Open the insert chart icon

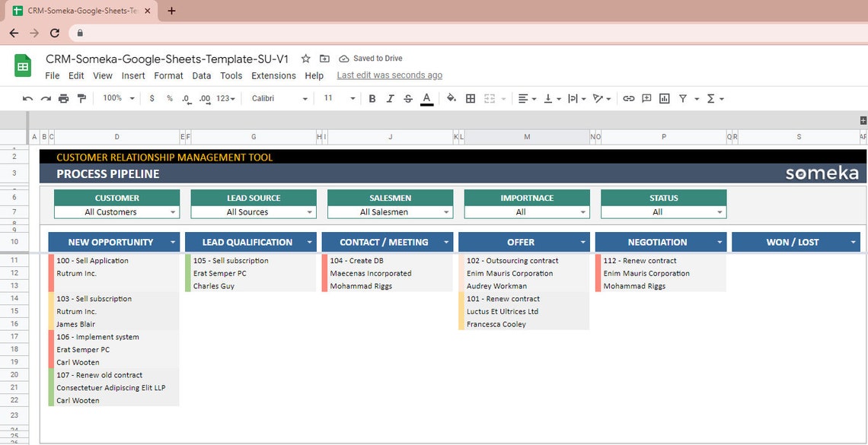click(664, 98)
